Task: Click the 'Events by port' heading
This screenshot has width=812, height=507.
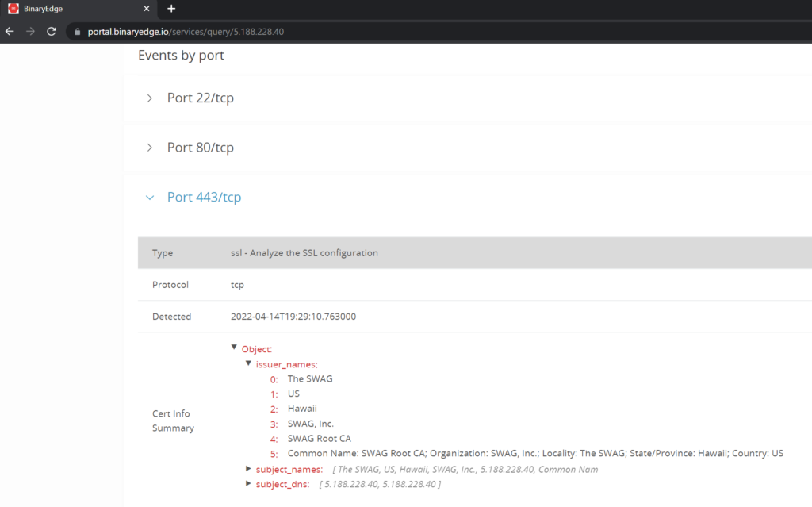Action: [182, 56]
